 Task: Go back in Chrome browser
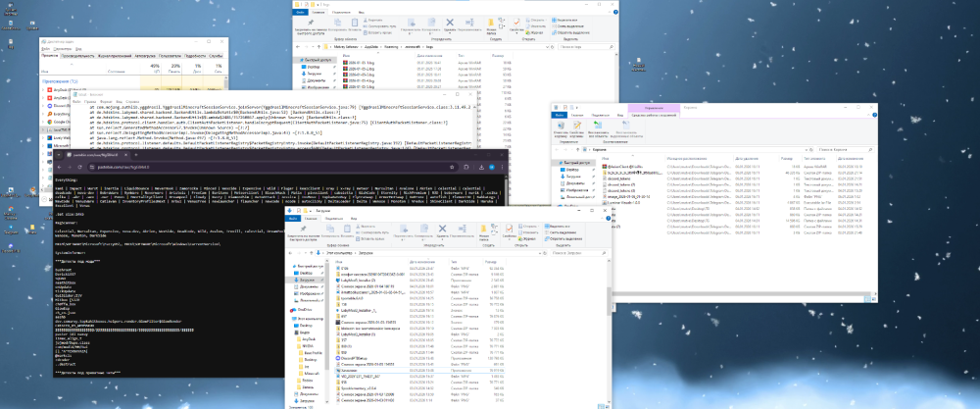click(60, 167)
